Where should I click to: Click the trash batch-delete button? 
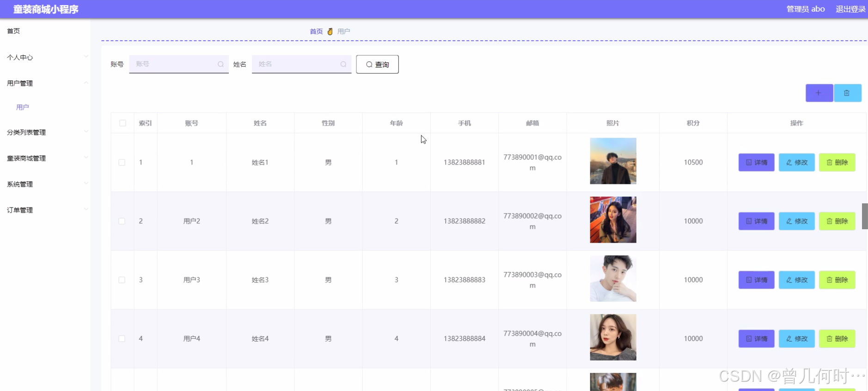[847, 93]
